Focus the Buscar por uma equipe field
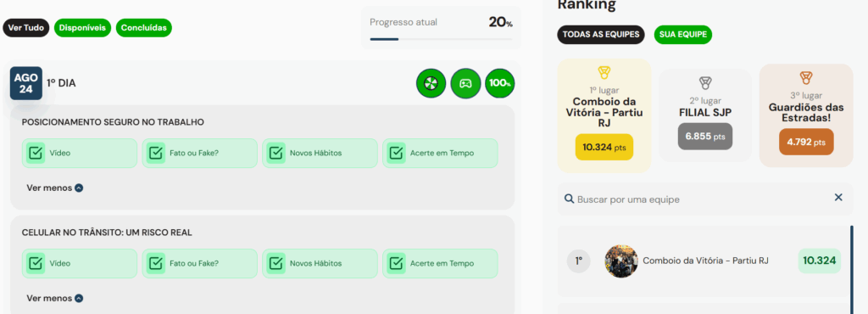Image resolution: width=868 pixels, height=314 pixels. tap(705, 199)
